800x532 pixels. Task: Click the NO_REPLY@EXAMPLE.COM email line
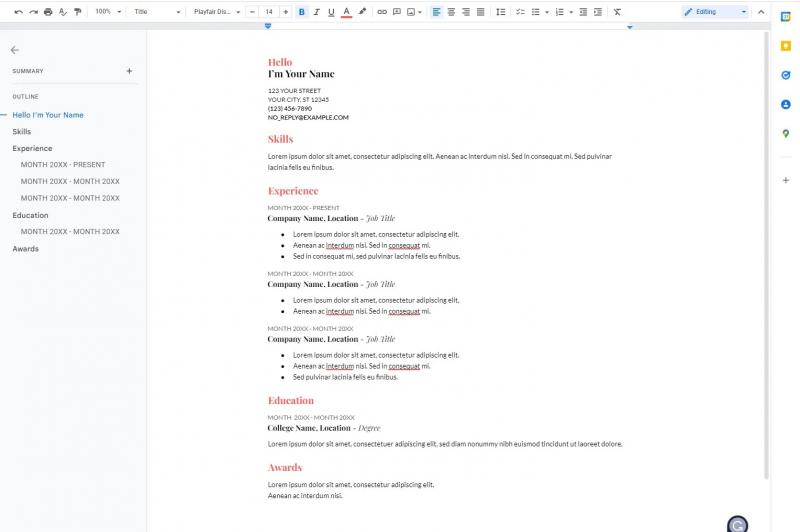308,117
